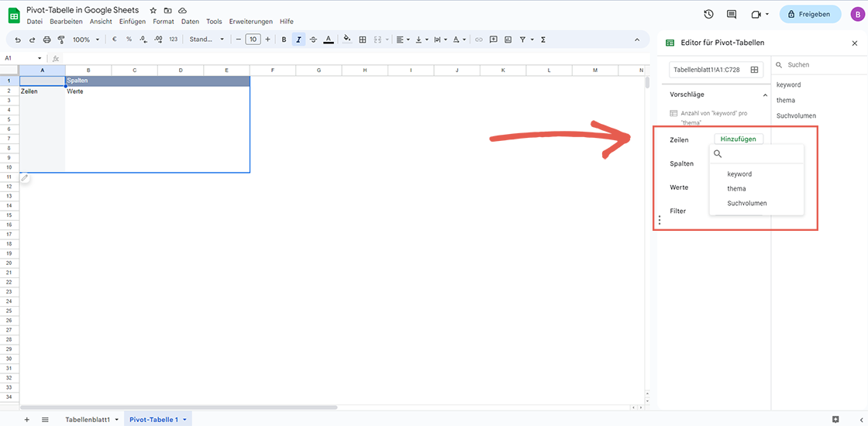Open version history clock icon
Screen dimensions: 868x426
[x=708, y=15]
